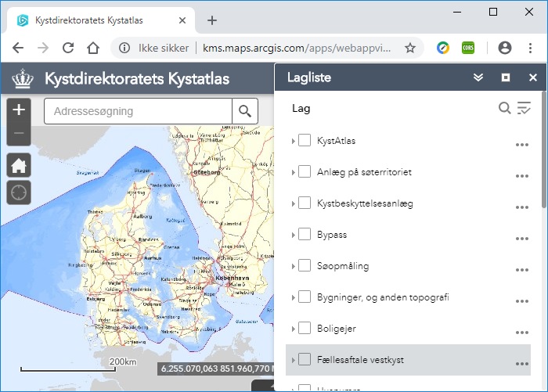Click the Kystdirektoratets Kystatlas title text
The height and width of the screenshot is (392, 548).
137,78
